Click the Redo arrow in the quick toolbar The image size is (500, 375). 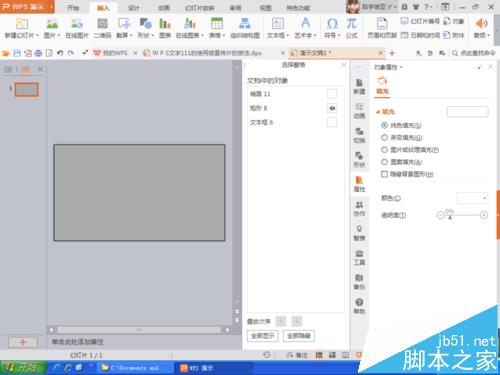71,53
